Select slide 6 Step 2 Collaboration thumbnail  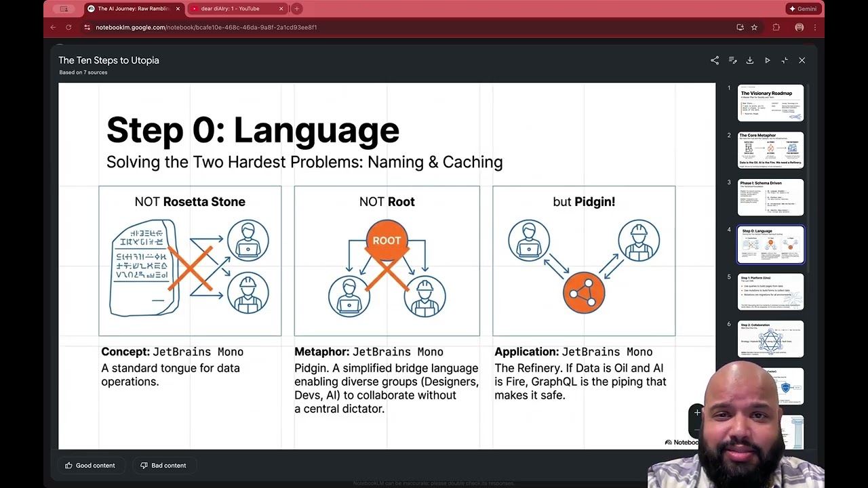tap(770, 339)
